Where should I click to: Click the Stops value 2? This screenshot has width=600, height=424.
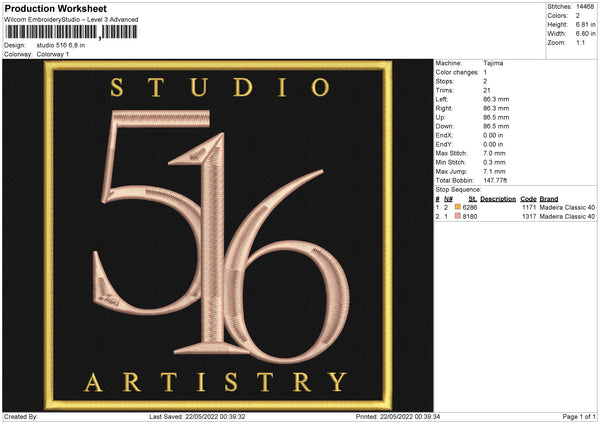pyautogui.click(x=485, y=81)
